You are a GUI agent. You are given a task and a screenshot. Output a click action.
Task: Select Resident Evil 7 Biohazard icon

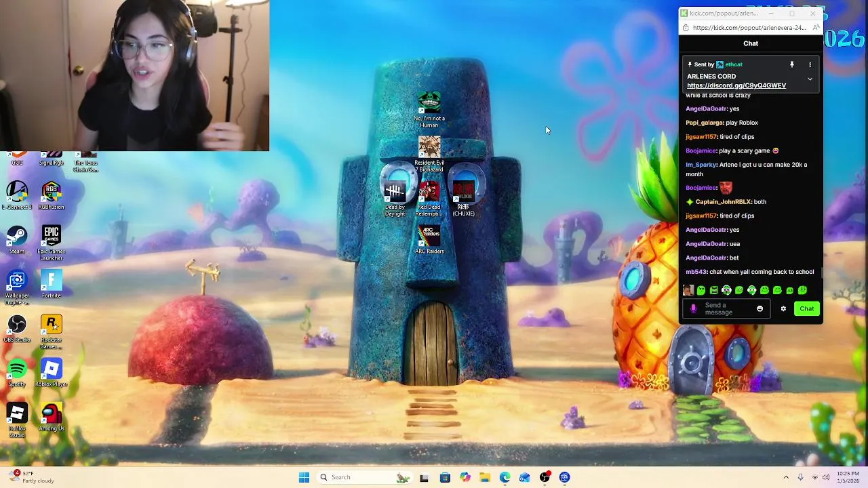tap(429, 155)
